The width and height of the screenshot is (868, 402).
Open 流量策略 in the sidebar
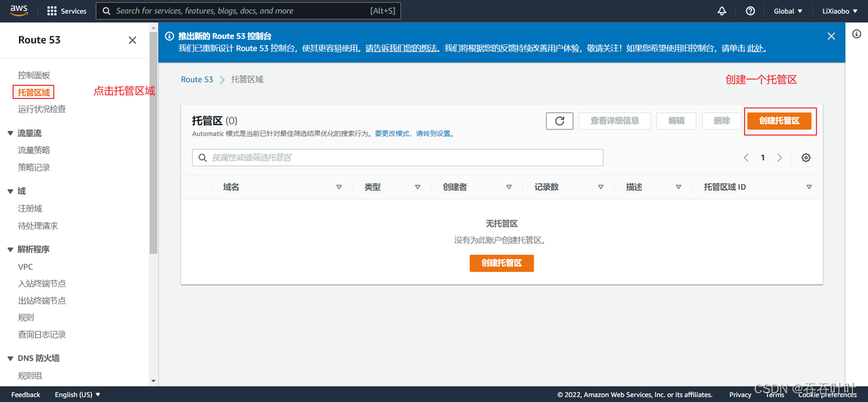(34, 150)
